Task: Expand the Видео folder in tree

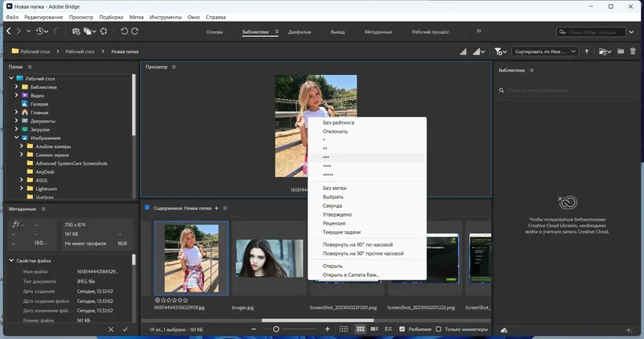Action: tap(16, 96)
